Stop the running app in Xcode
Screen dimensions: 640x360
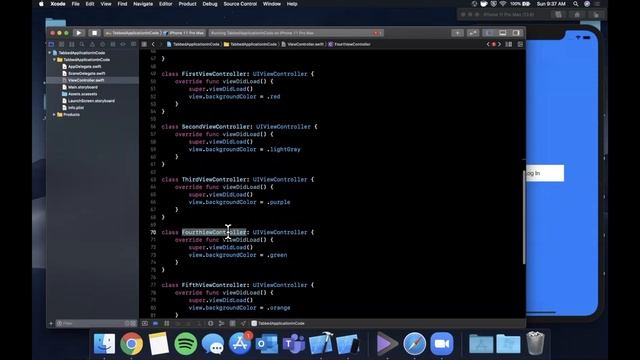click(x=94, y=33)
